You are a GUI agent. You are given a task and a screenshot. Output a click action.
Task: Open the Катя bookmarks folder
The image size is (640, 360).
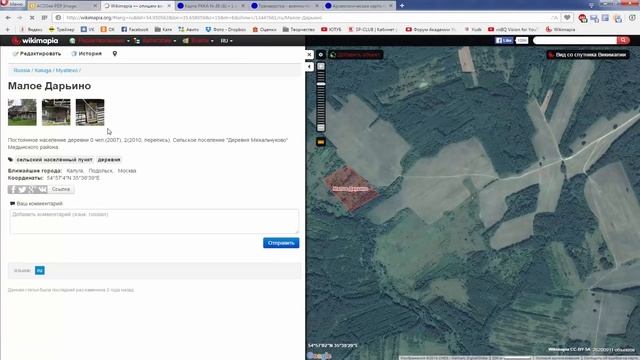(x=163, y=29)
